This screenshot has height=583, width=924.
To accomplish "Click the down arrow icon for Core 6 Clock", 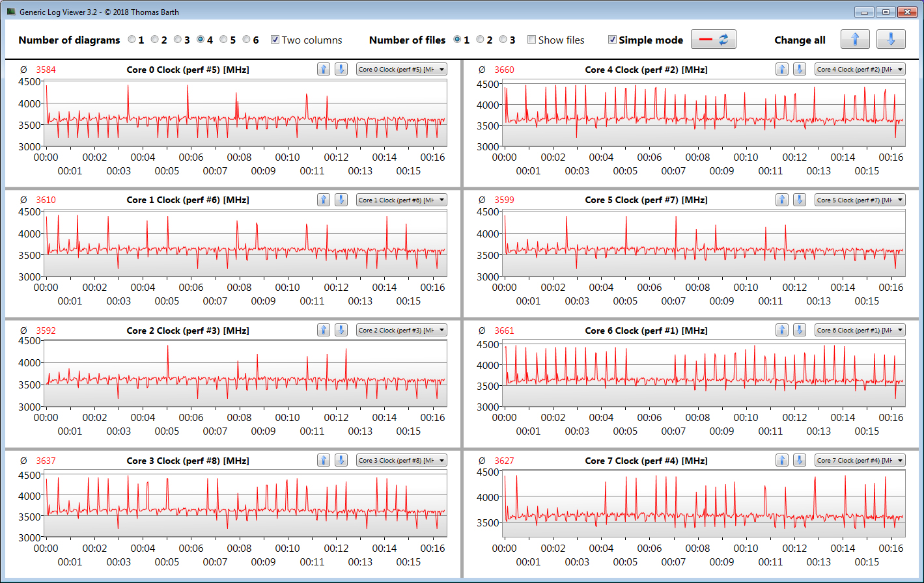I will coord(799,331).
